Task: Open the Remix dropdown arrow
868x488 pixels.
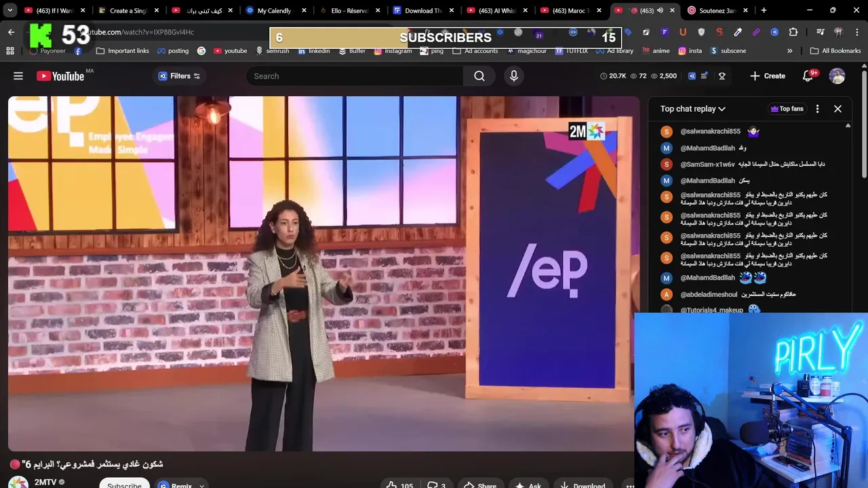Action: point(201,485)
